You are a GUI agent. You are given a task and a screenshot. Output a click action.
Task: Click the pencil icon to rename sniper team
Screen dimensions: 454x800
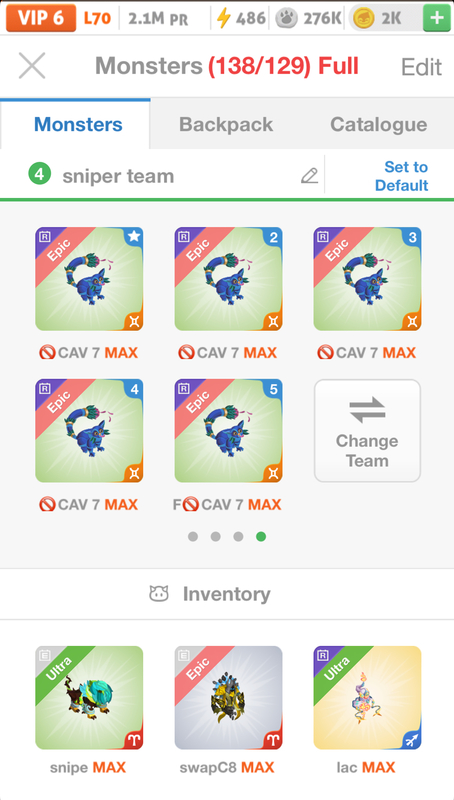click(309, 176)
